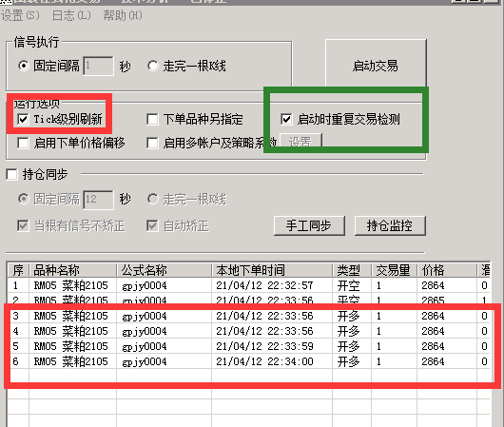Screen dimensions: 504x427
Task: Select order time 21/04/12 22:32:57
Action: pos(264,285)
